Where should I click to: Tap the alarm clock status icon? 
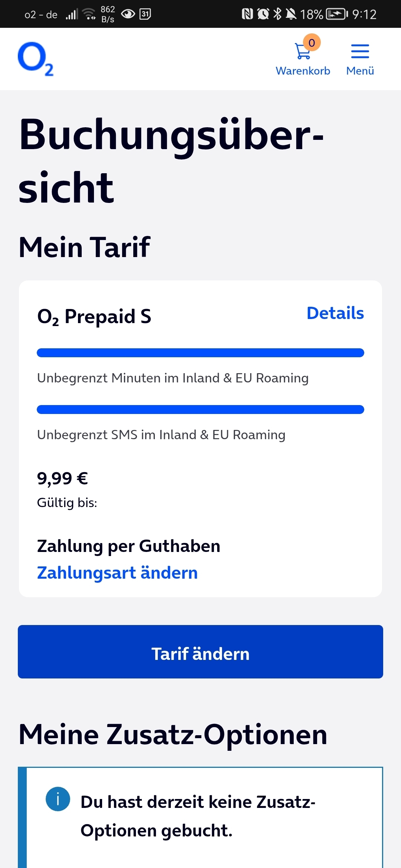pyautogui.click(x=263, y=14)
